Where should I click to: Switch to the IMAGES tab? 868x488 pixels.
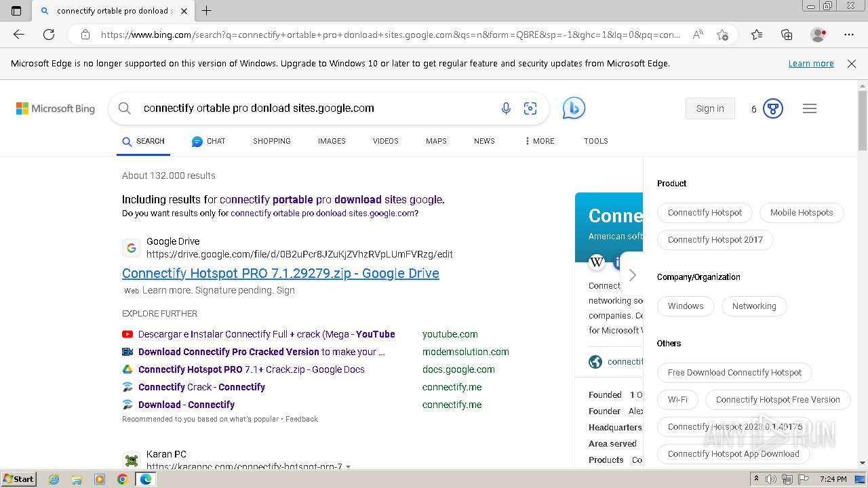pos(332,141)
